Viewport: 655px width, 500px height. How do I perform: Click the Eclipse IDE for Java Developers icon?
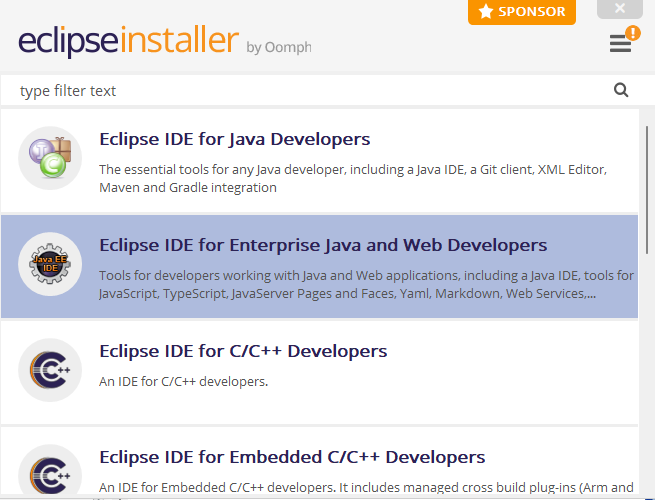point(50,158)
